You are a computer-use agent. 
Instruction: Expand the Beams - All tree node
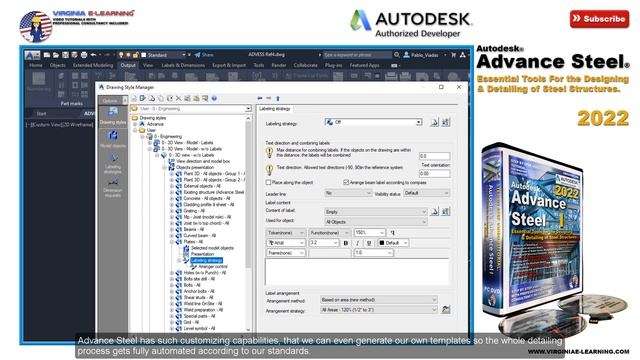coord(172,229)
